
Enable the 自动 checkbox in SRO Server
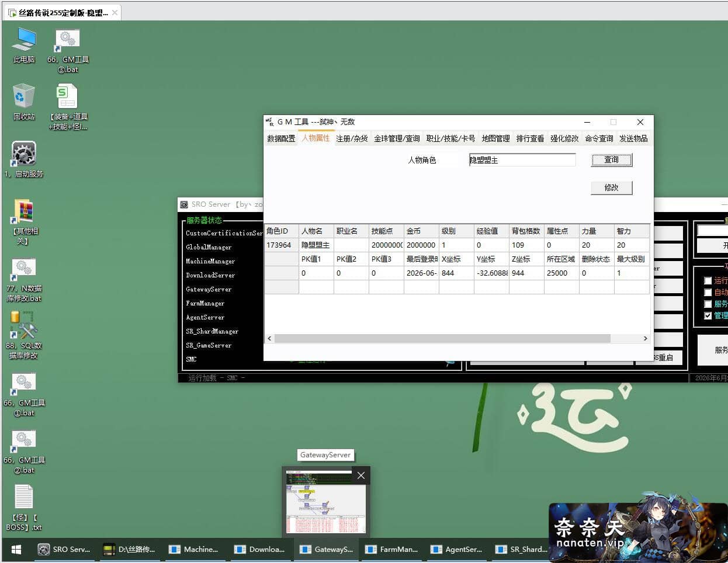[708, 292]
